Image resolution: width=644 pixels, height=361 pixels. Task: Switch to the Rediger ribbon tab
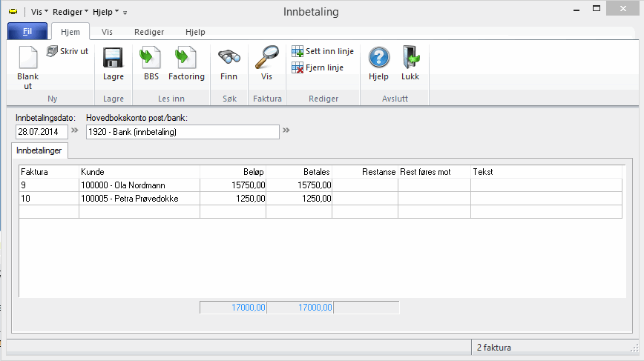[x=148, y=32]
